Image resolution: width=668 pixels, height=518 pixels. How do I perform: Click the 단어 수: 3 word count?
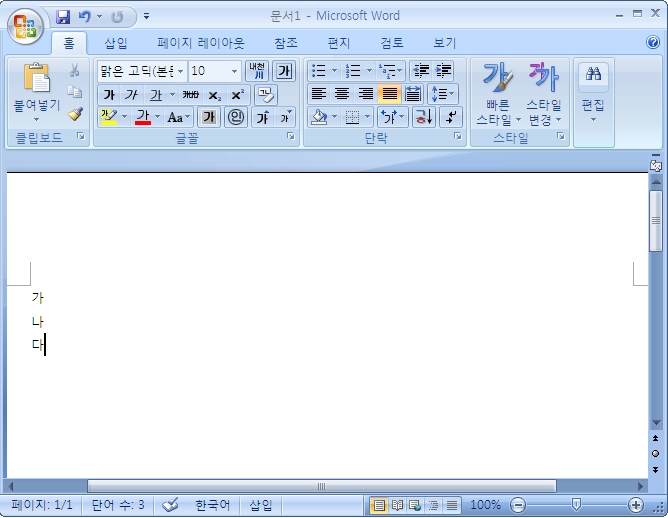pos(118,506)
